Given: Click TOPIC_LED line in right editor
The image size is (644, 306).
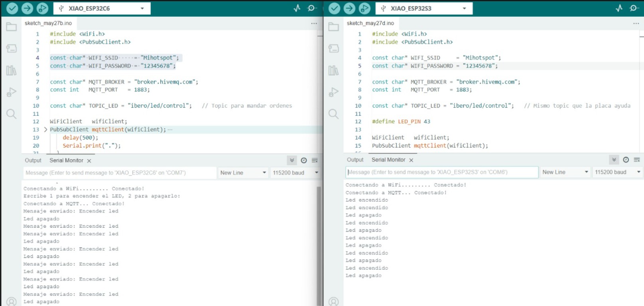Looking at the screenshot, I should click(501, 106).
